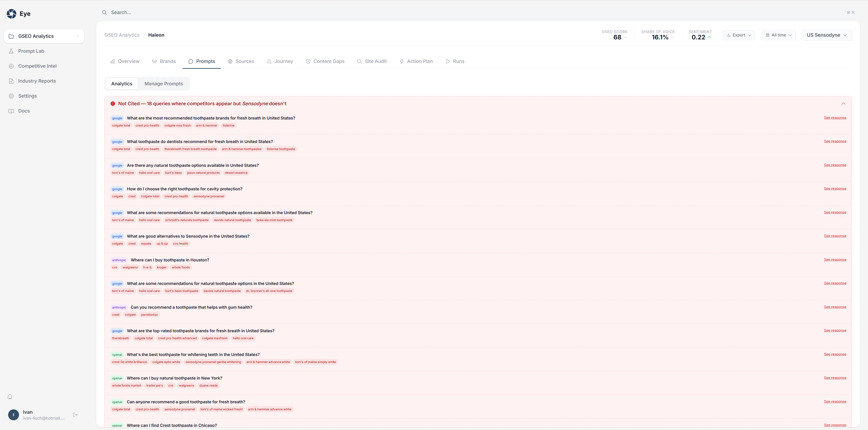
Task: Open Prompt Lab in the sidebar
Action: click(x=44, y=51)
